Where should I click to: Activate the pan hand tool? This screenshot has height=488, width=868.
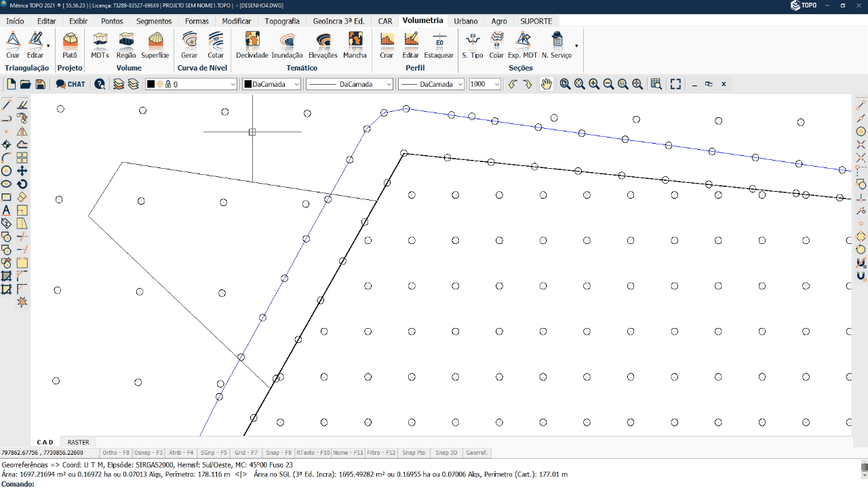(547, 84)
